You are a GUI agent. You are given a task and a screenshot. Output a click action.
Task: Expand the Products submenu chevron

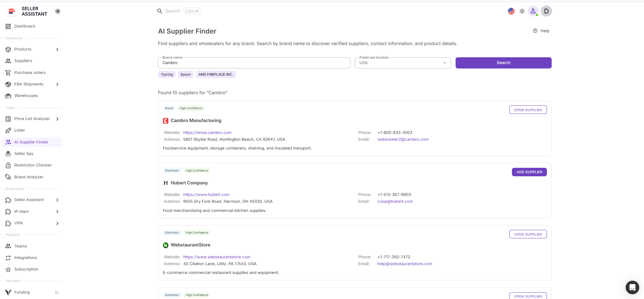(57, 49)
